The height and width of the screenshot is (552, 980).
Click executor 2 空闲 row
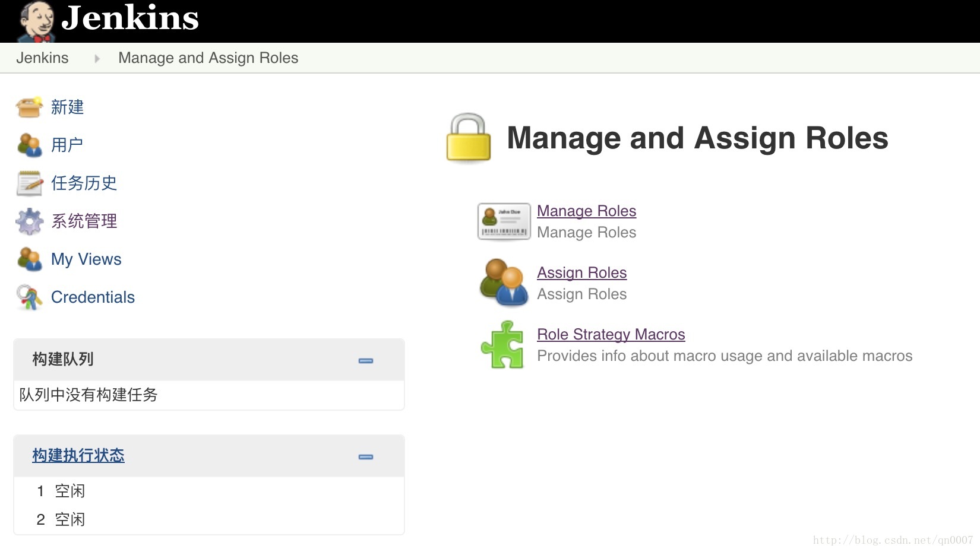(x=208, y=519)
